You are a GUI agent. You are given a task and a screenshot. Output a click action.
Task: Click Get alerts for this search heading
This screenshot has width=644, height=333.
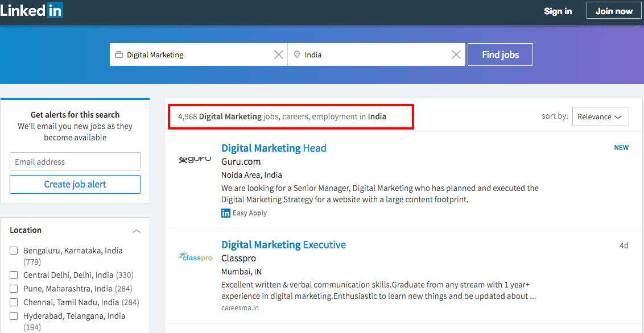75,115
